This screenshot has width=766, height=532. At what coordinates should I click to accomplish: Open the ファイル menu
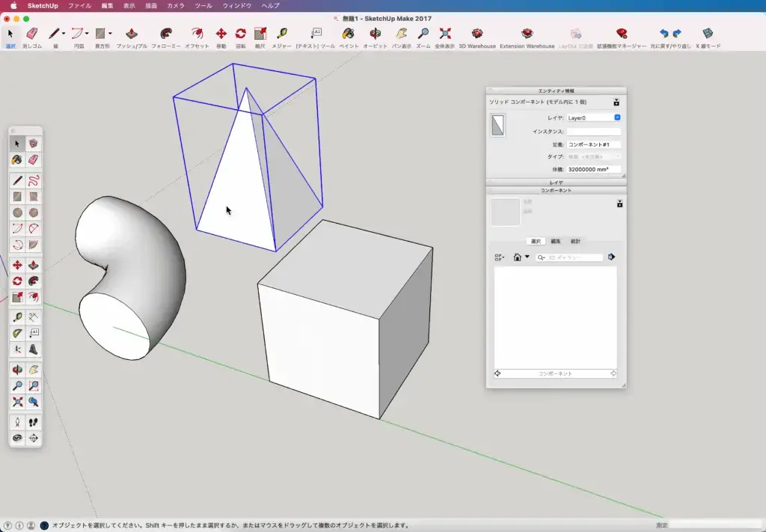[x=79, y=6]
